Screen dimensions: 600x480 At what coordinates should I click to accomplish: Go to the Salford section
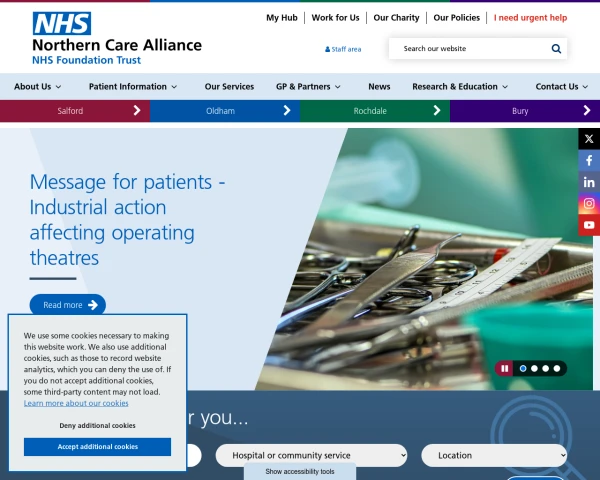tap(75, 111)
